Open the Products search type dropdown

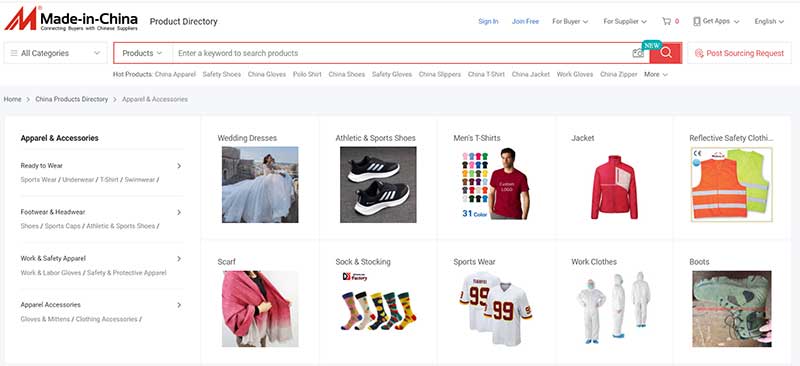coord(142,53)
